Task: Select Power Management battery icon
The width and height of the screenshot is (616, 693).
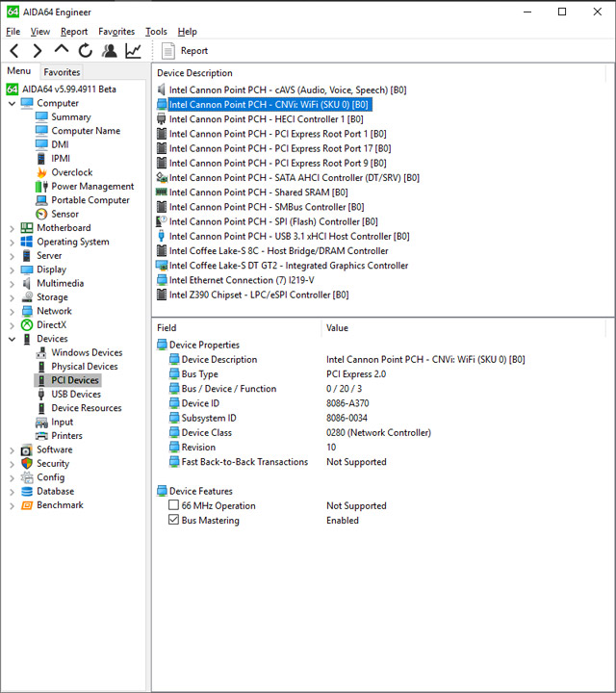Action: pyautogui.click(x=41, y=187)
